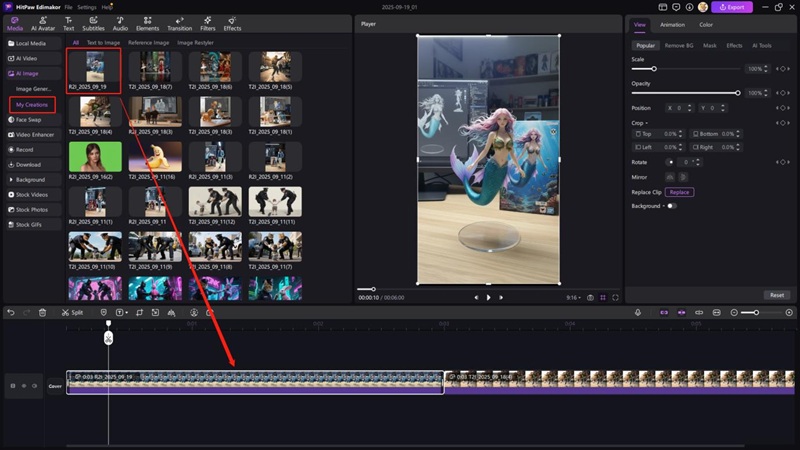Toggle the player grid guide icon
Viewport: 800px width, 450px height.
tap(603, 297)
